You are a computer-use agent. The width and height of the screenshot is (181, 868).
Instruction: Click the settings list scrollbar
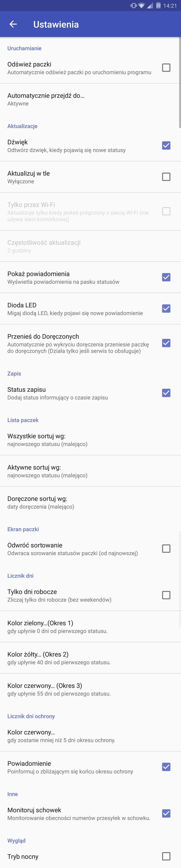click(180, 83)
